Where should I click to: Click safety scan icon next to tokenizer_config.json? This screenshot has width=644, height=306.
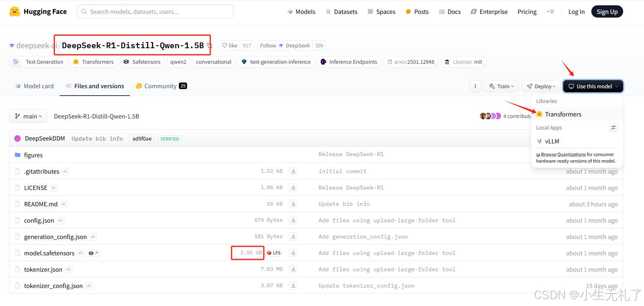(x=89, y=286)
